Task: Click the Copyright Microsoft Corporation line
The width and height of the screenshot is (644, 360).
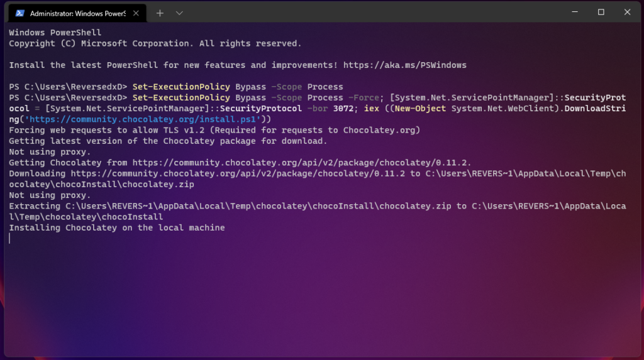Action: click(155, 43)
